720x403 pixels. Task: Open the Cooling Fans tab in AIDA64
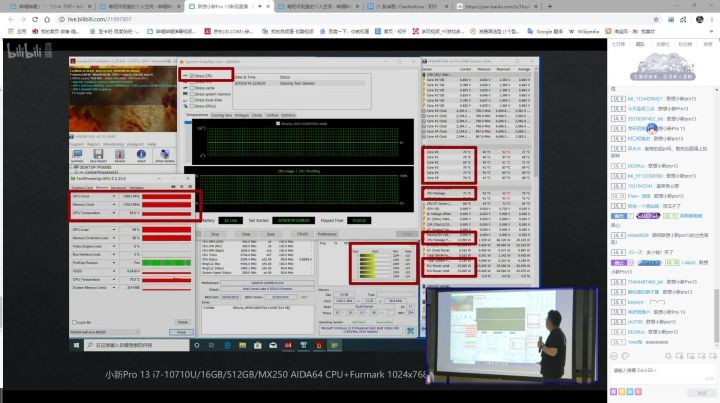[x=221, y=115]
